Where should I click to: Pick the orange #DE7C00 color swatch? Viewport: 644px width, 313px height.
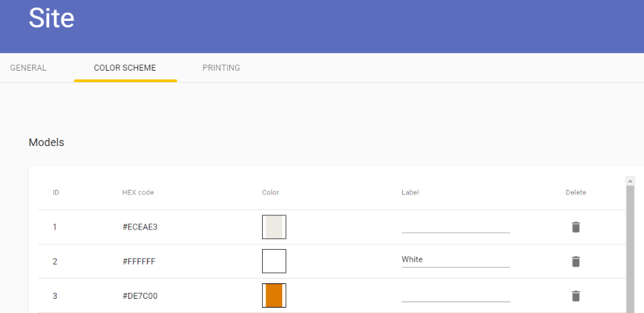point(274,295)
